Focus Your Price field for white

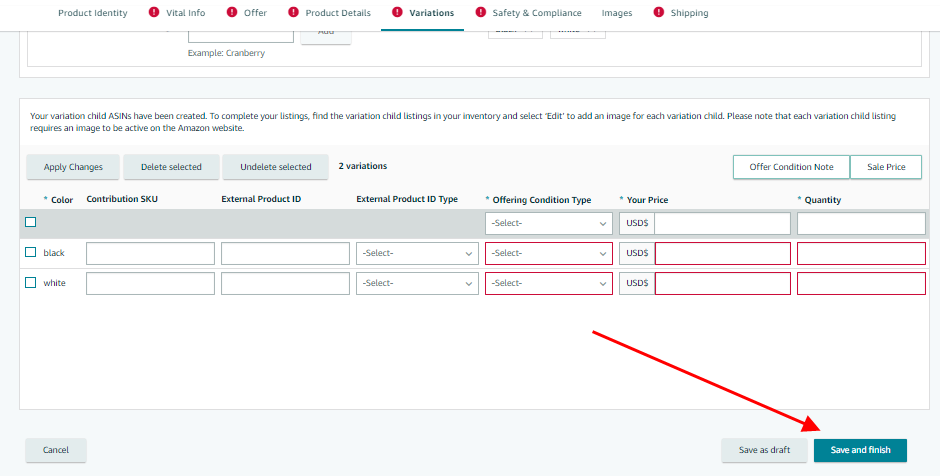coord(723,283)
